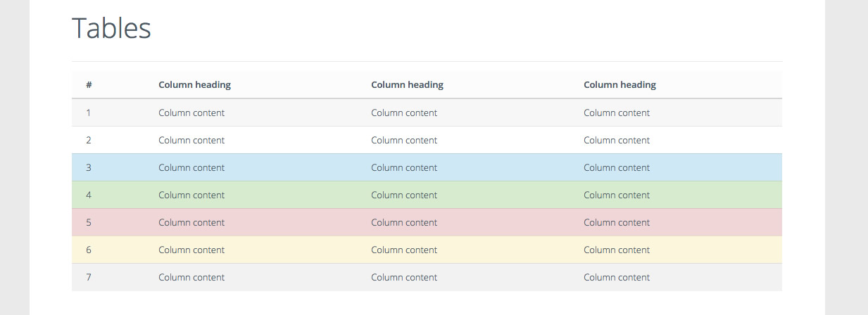Click row 3 last Column content cell
This screenshot has height=315, width=868.
tap(617, 167)
